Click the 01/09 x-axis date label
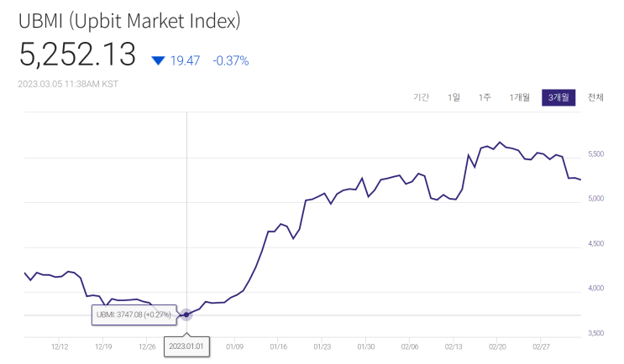Screen dimensions: 624x364 click(234, 347)
